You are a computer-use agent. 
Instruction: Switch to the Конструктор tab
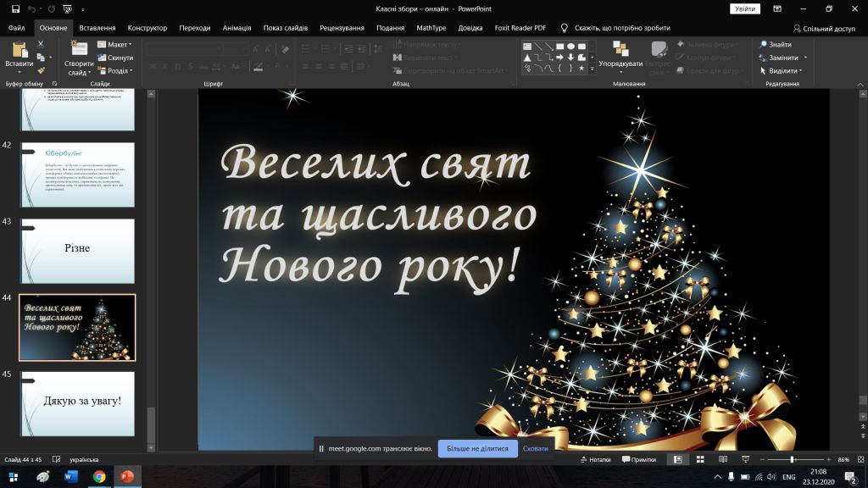(147, 28)
